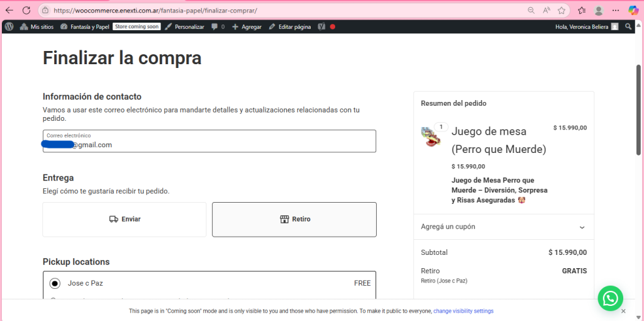
Task: Choose the Retiro pickup option
Action: click(x=294, y=219)
